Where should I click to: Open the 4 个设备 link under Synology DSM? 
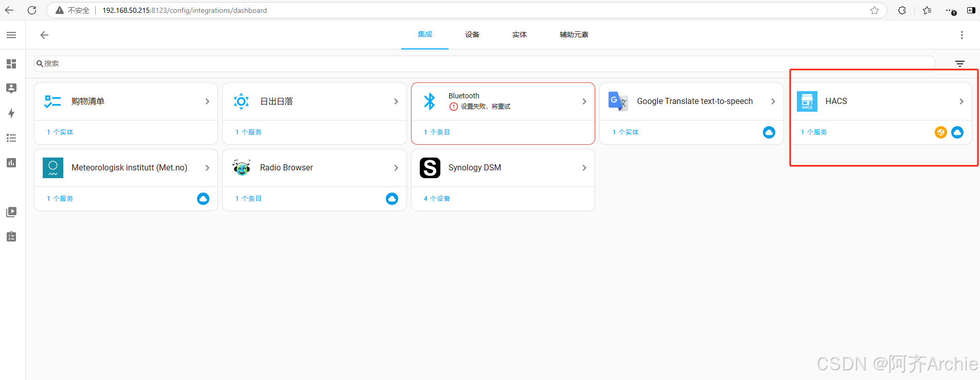pyautogui.click(x=437, y=199)
